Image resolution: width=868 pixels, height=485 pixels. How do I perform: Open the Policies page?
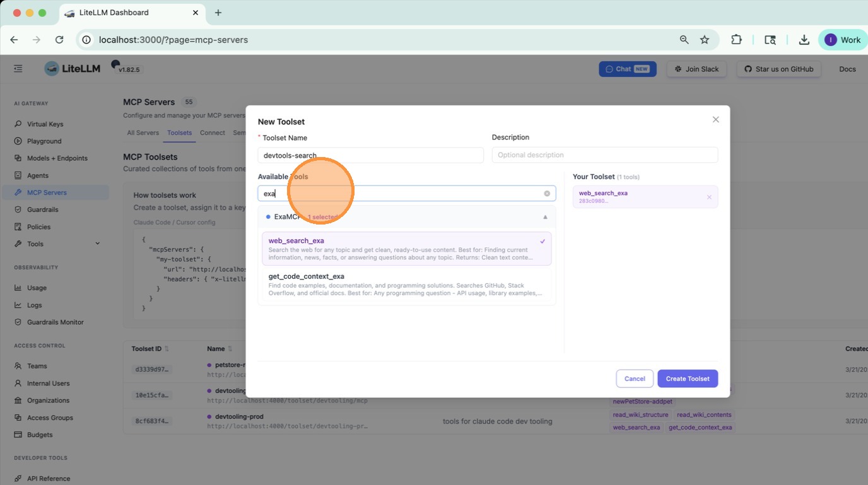pos(38,226)
